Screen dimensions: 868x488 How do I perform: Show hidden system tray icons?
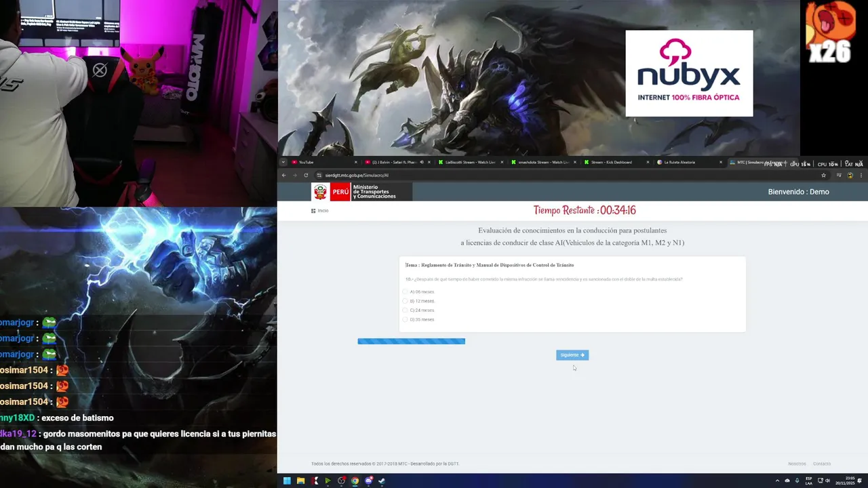777,481
